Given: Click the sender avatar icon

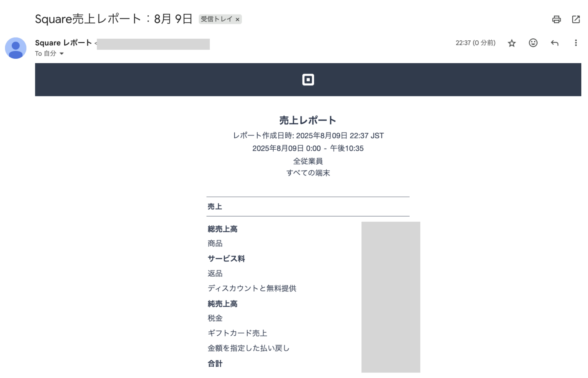Looking at the screenshot, I should 16,48.
